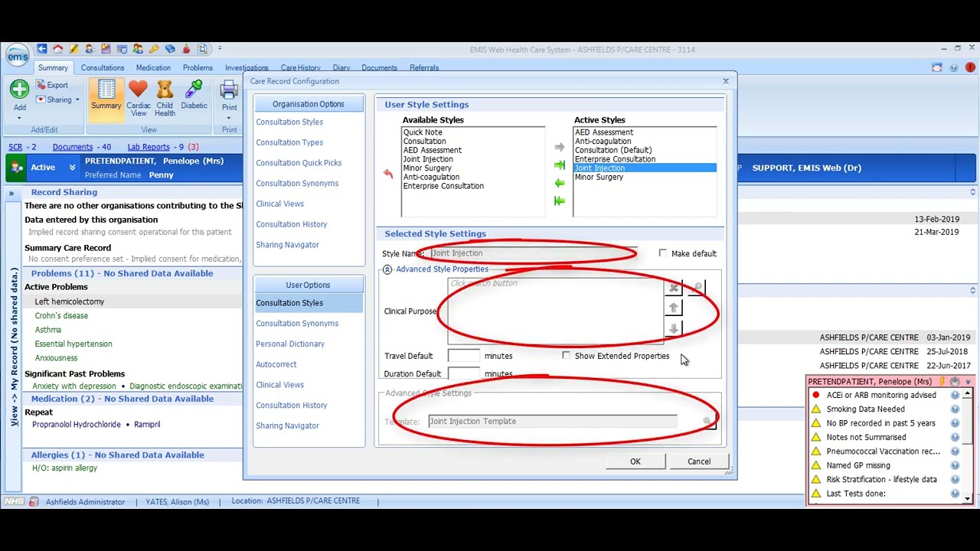980x551 pixels.
Task: Select Consultation Styles under User Options
Action: [309, 303]
